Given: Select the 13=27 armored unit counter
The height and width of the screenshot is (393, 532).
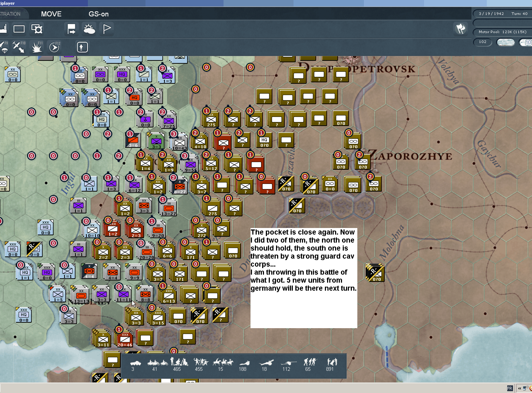Looking at the screenshot, I should (168, 208).
